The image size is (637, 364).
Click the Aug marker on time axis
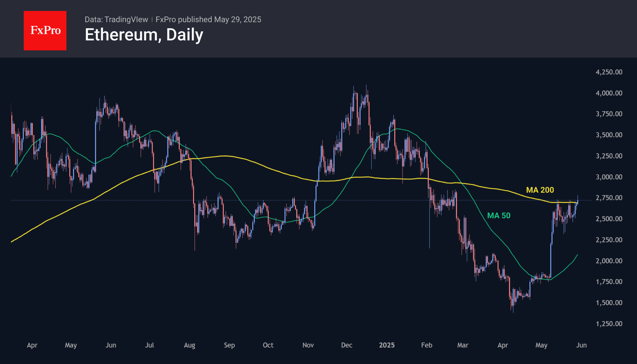[x=189, y=345]
